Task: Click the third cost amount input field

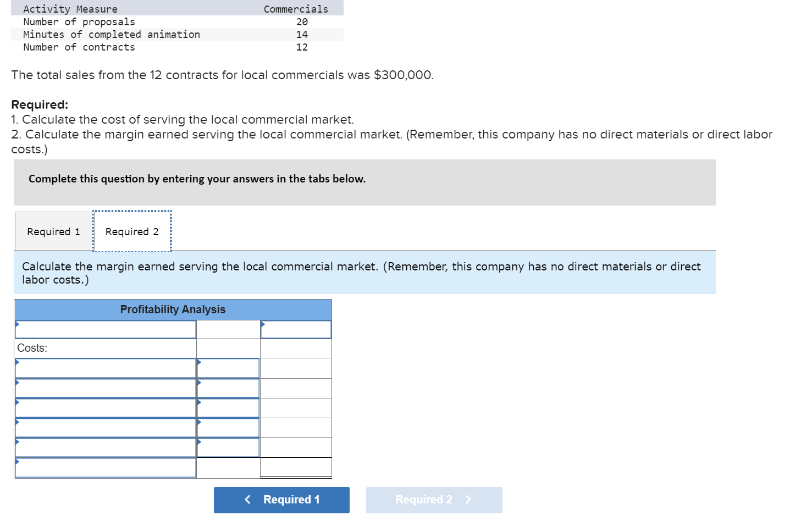Action: click(x=228, y=408)
